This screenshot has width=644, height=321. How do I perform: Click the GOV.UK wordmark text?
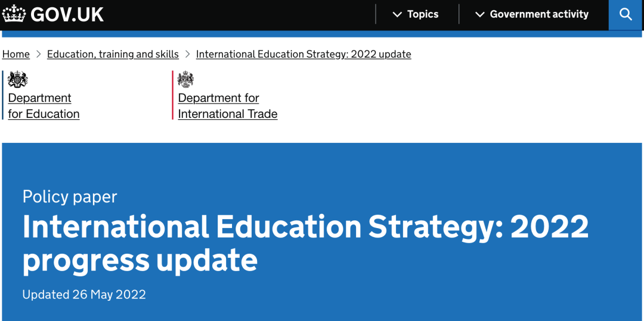[67, 14]
